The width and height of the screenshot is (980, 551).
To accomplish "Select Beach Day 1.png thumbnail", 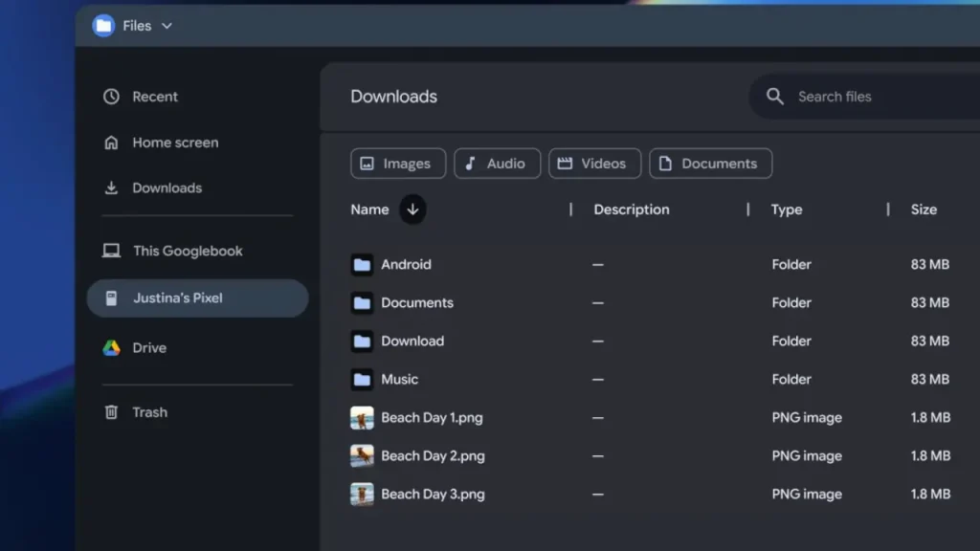I will [x=362, y=418].
